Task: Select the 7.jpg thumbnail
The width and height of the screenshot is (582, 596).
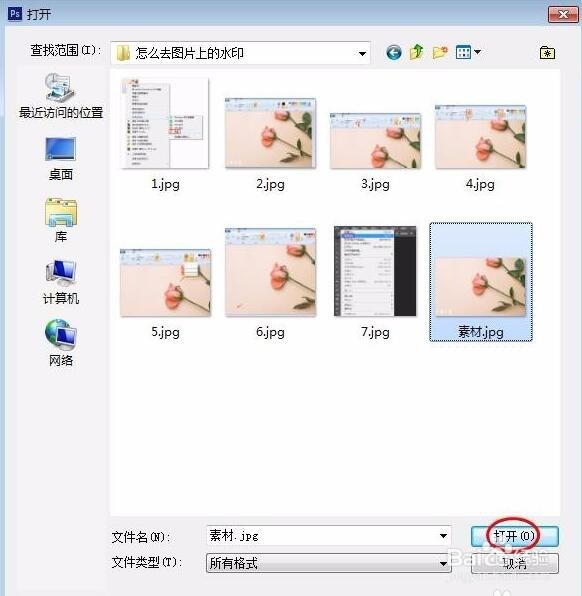Action: pyautogui.click(x=375, y=271)
